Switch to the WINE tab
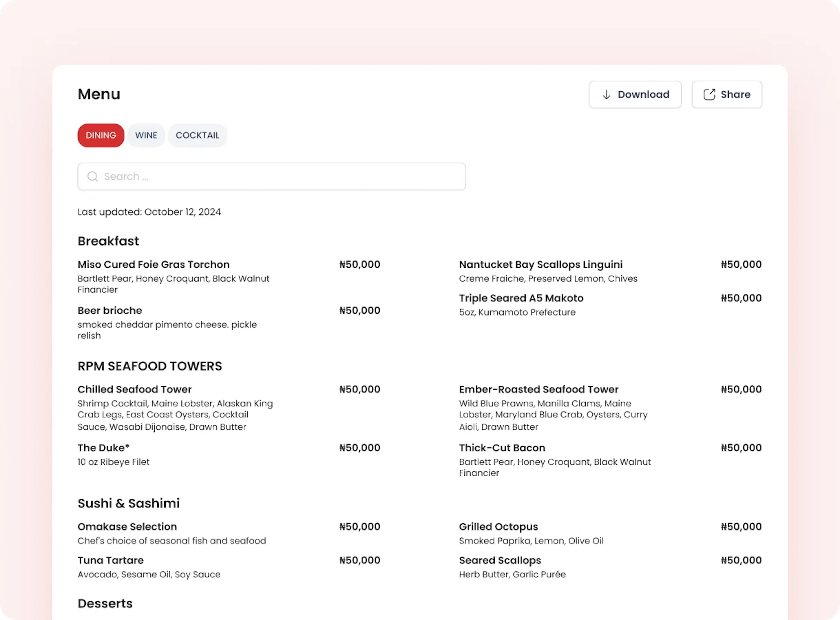This screenshot has height=620, width=840. (x=146, y=135)
